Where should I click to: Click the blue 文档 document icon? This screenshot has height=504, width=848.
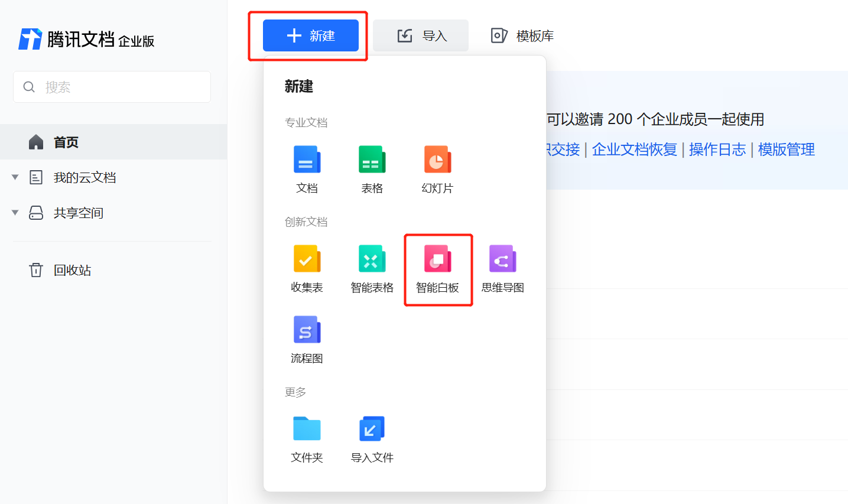pos(307,160)
